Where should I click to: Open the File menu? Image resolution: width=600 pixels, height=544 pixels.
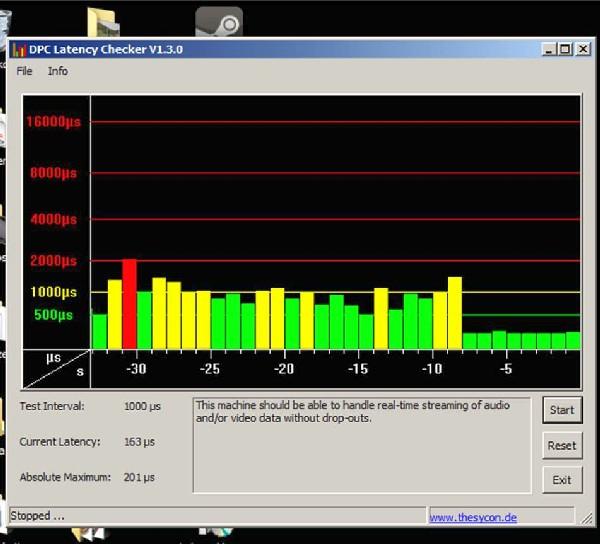pyautogui.click(x=24, y=71)
